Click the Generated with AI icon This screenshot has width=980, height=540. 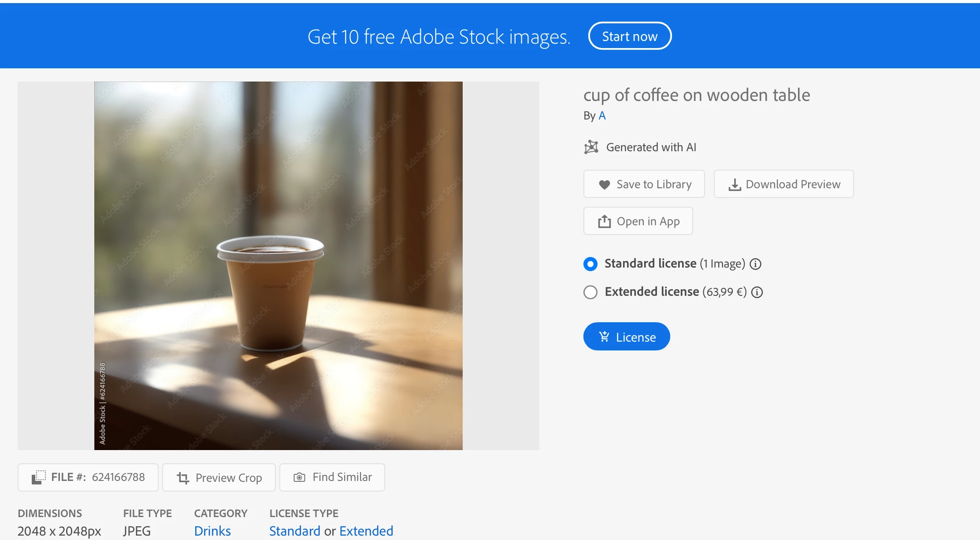click(591, 147)
